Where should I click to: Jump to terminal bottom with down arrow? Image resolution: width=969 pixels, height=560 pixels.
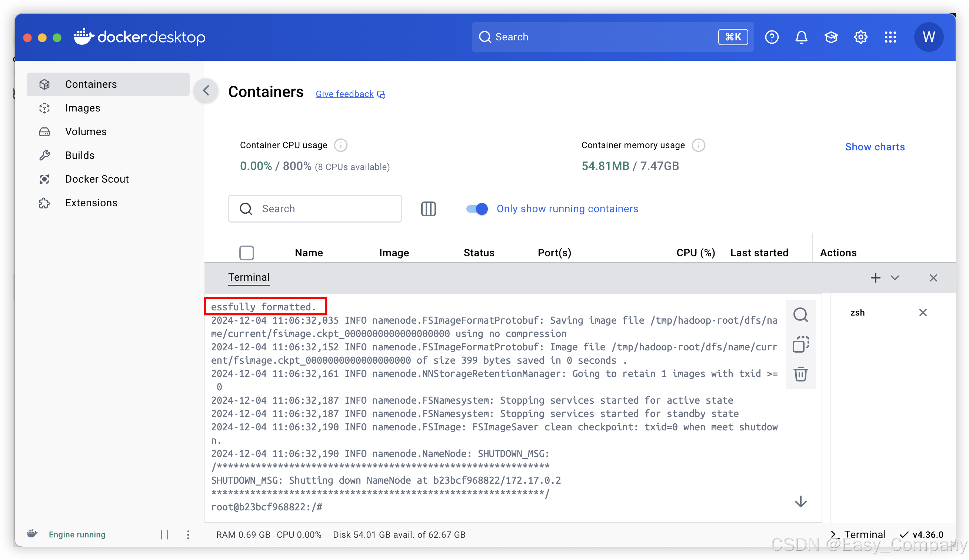pyautogui.click(x=800, y=501)
